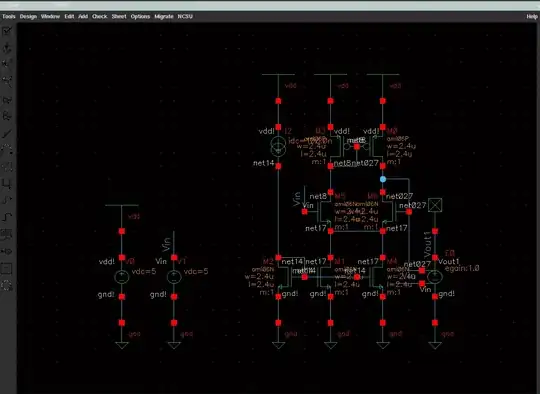
Task: Click the vdc=5 label of V0
Action: point(144,271)
